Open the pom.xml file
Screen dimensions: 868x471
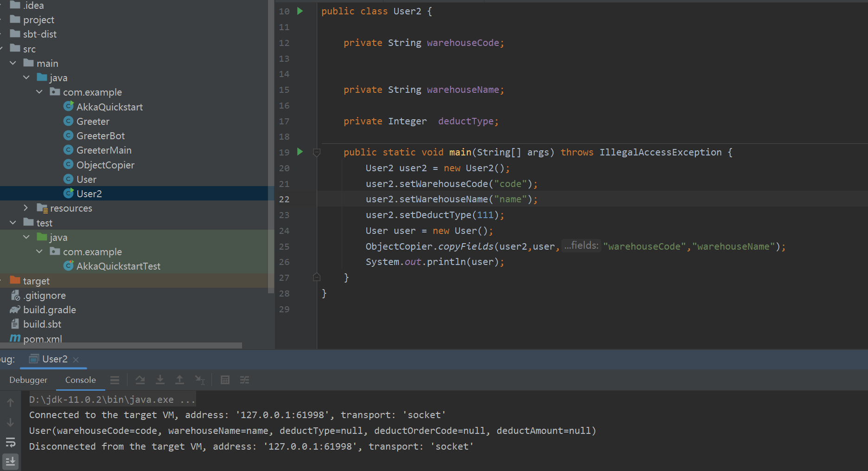tap(36, 339)
